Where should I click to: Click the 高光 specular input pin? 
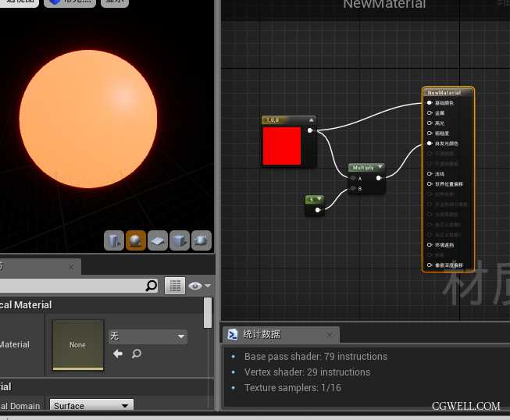430,123
